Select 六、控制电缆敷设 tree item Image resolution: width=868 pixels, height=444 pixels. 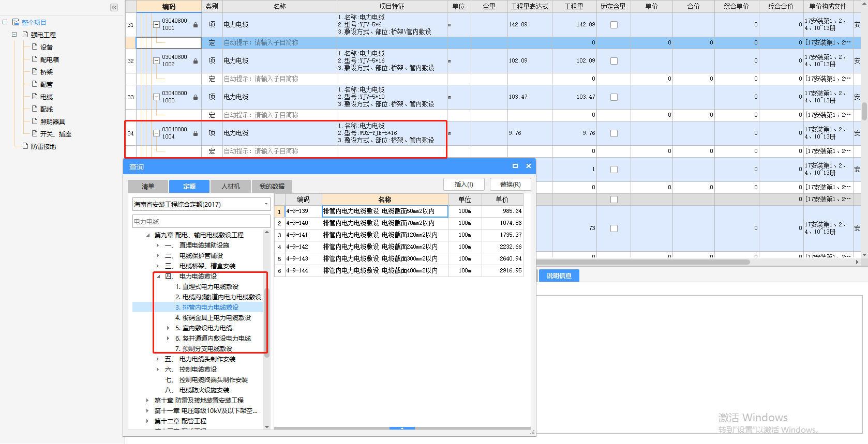click(191, 370)
